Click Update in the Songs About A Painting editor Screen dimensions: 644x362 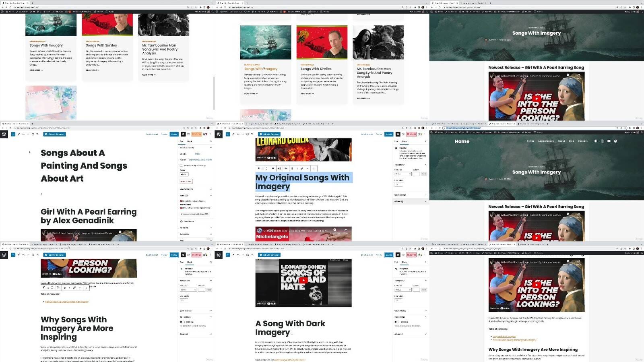pyautogui.click(x=174, y=134)
